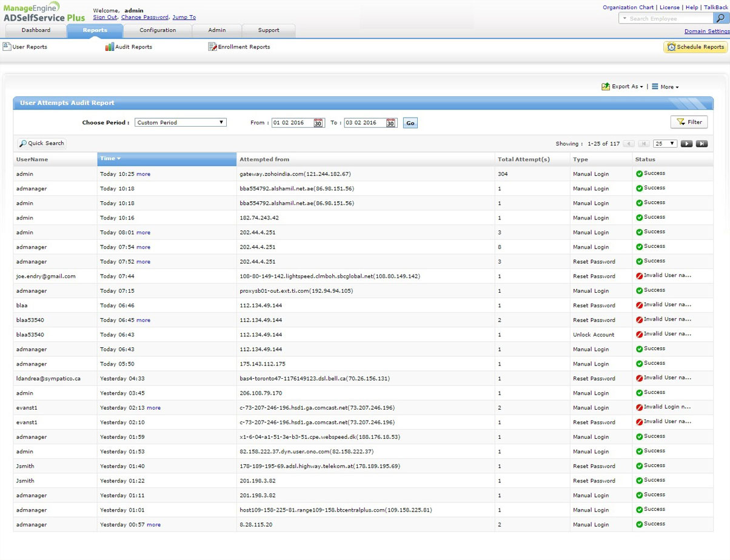The width and height of the screenshot is (730, 560).
Task: Go to next page arrow
Action: (686, 144)
